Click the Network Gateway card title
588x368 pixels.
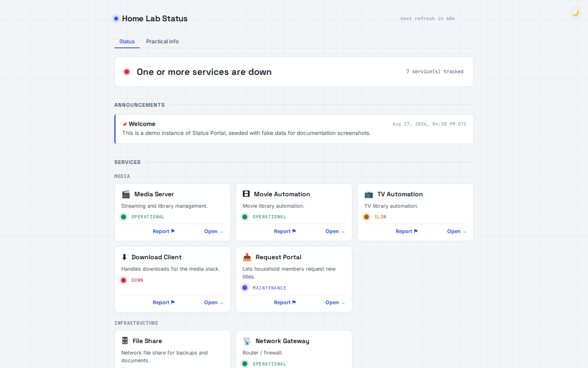pos(283,341)
